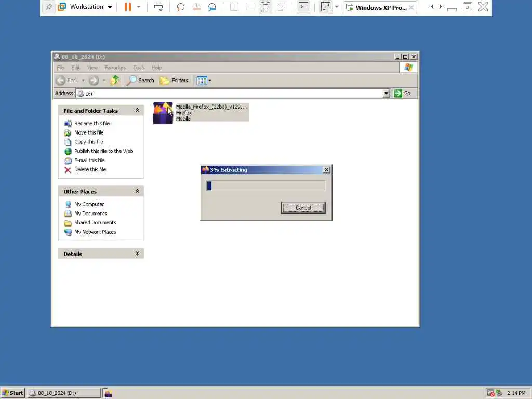Toggle the thumbnail bar icon

click(250, 7)
